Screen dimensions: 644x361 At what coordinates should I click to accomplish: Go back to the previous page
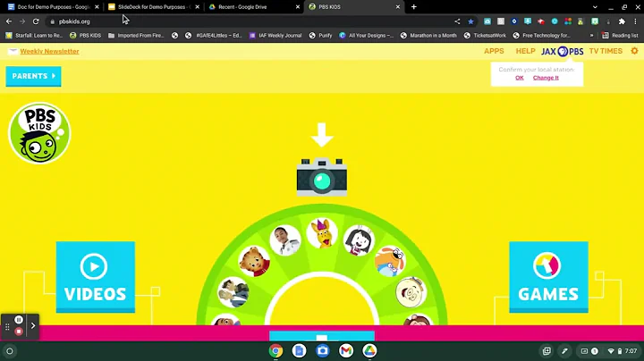pos(9,21)
